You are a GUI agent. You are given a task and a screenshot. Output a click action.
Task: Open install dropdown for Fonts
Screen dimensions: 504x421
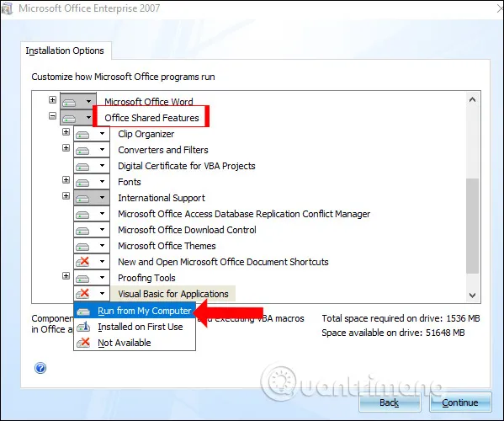tap(92, 182)
